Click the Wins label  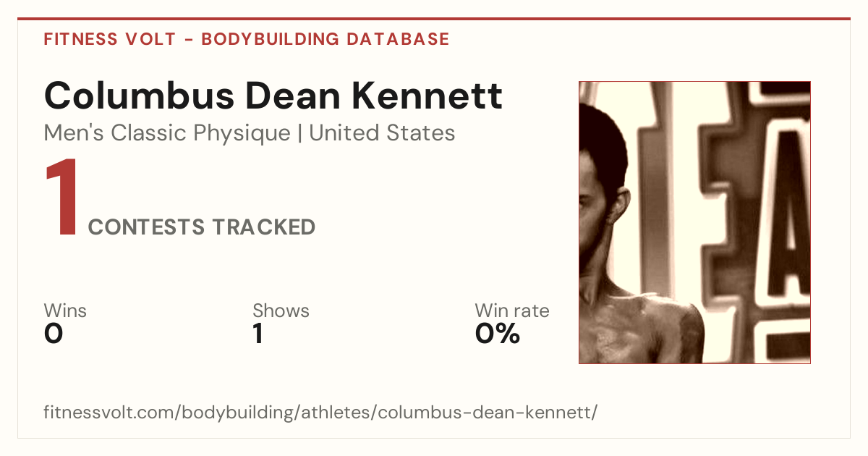65,311
